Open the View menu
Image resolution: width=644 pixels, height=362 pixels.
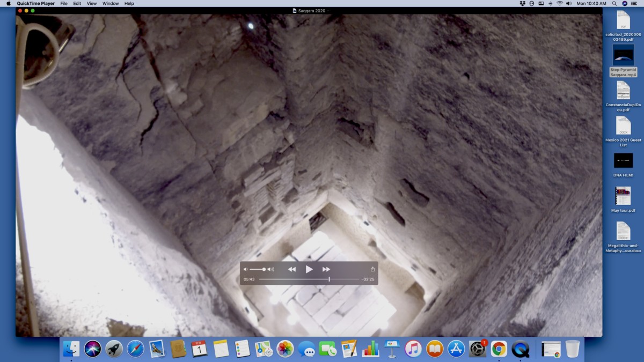[91, 3]
